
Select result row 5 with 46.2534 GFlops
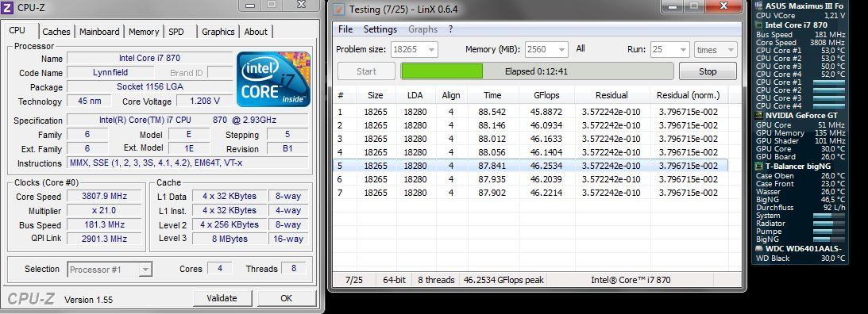(x=530, y=165)
